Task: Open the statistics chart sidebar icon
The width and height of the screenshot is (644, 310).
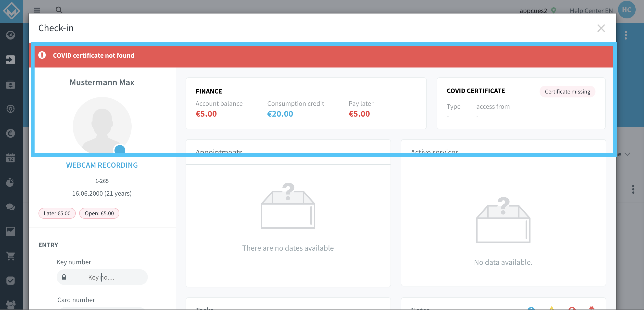Action: coord(11,231)
